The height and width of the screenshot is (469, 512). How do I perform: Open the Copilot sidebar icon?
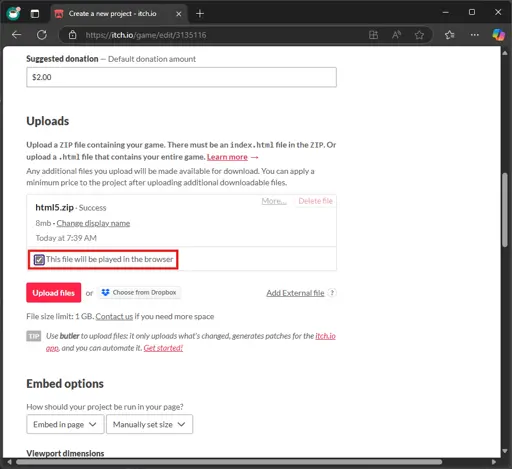coord(499,35)
